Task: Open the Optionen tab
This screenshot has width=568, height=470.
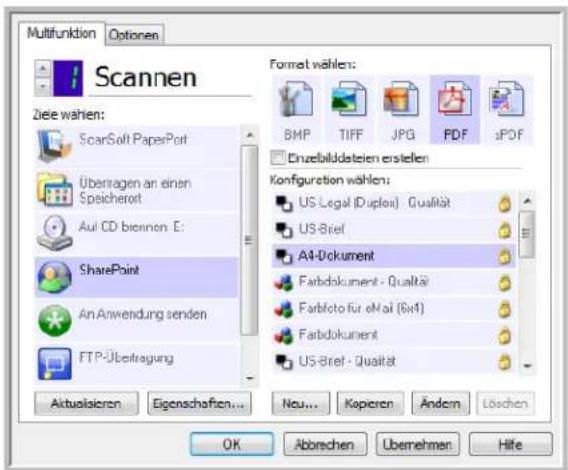Action: point(134,35)
